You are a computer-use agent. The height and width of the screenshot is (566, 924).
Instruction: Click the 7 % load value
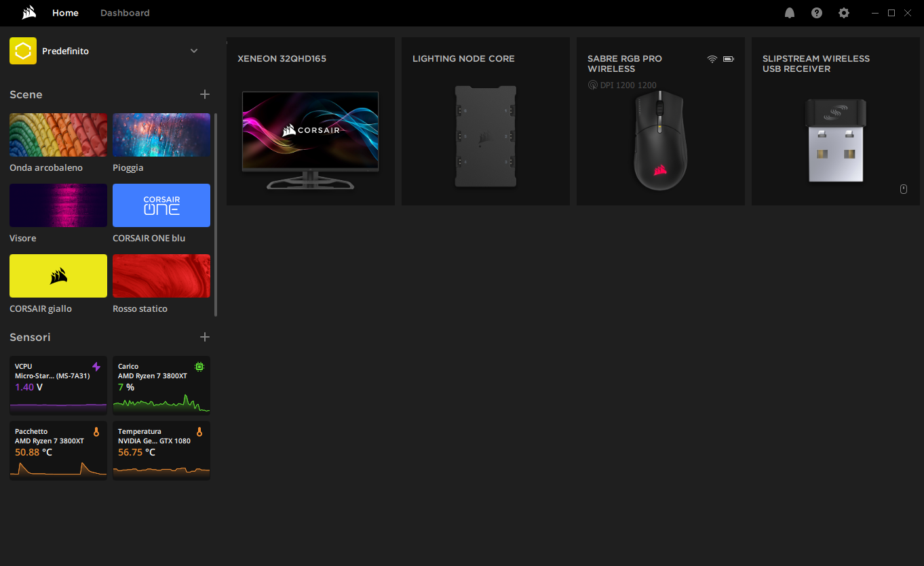tap(126, 387)
